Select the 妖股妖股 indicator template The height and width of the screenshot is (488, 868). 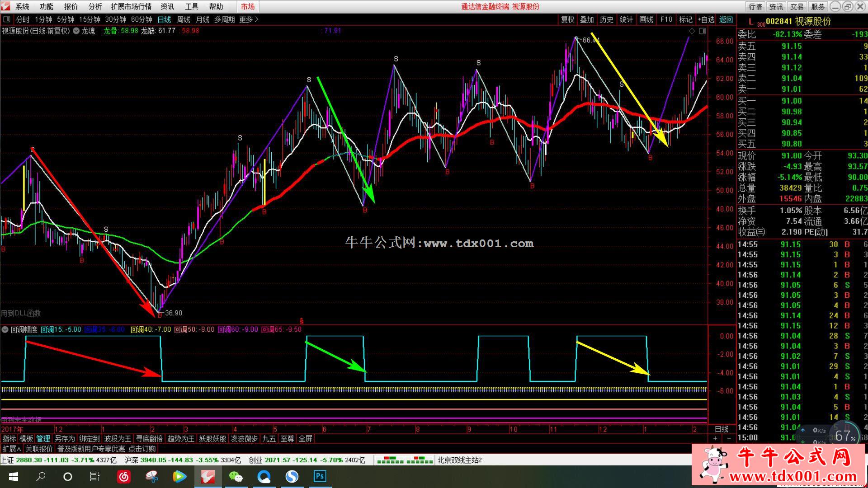(212, 438)
